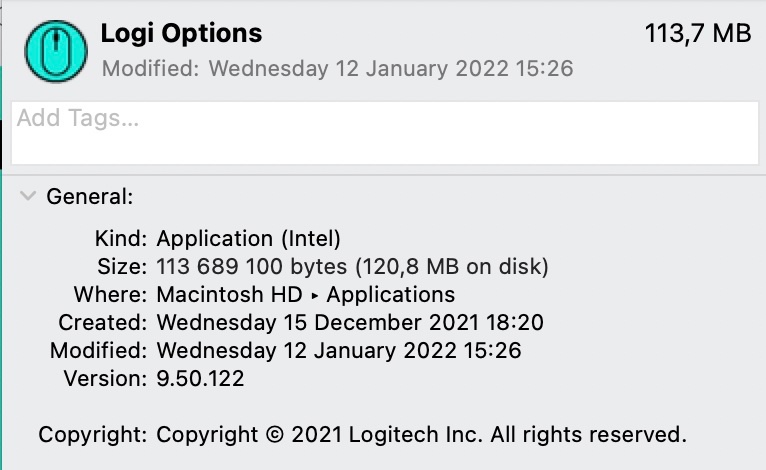Click the General section heading label
This screenshot has width=766, height=470.
pos(90,197)
